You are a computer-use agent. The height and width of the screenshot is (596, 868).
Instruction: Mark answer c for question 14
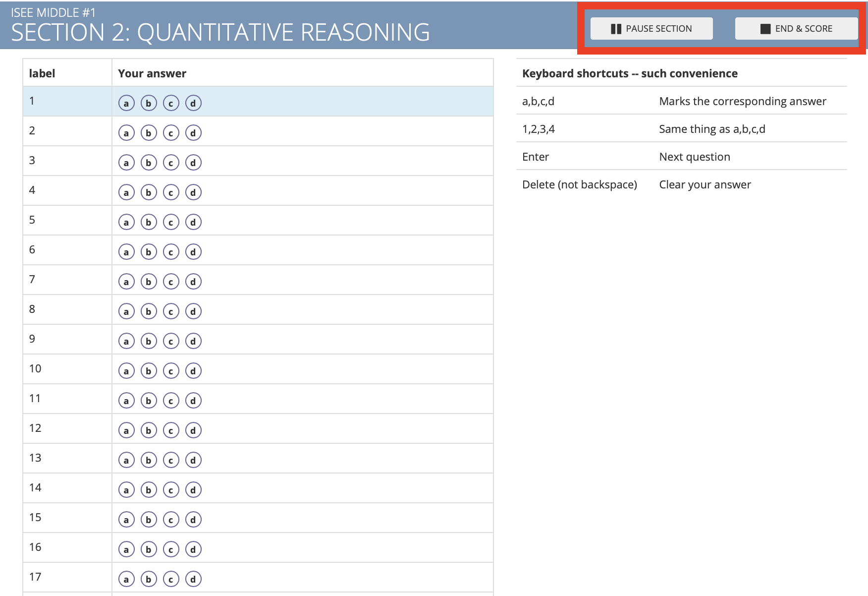[x=171, y=490]
